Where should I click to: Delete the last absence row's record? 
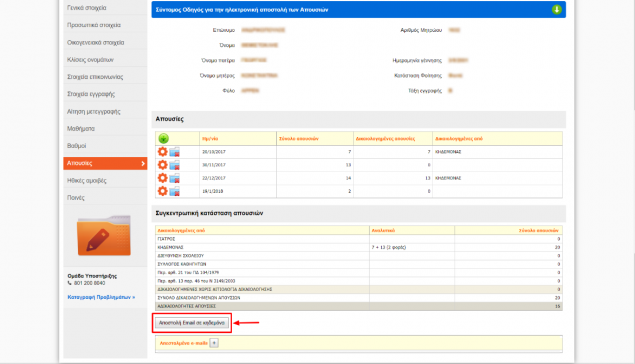175,192
